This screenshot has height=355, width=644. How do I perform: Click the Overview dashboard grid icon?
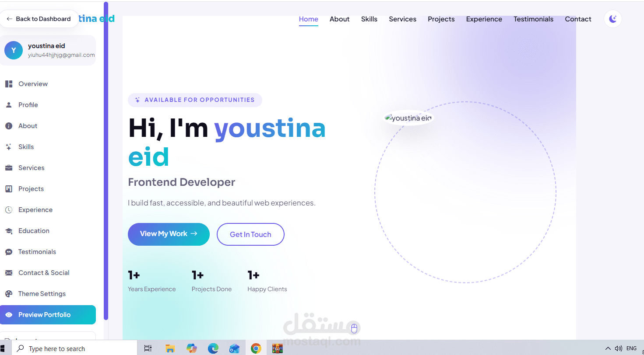(x=9, y=84)
